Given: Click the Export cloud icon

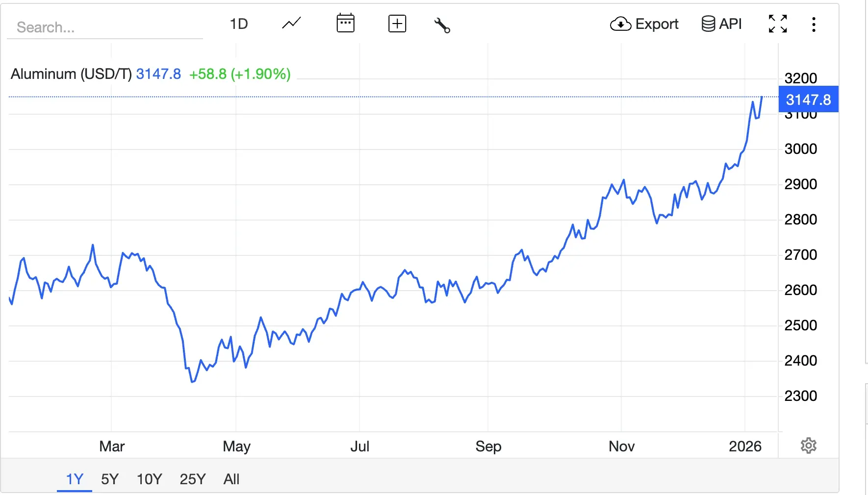Looking at the screenshot, I should [620, 24].
